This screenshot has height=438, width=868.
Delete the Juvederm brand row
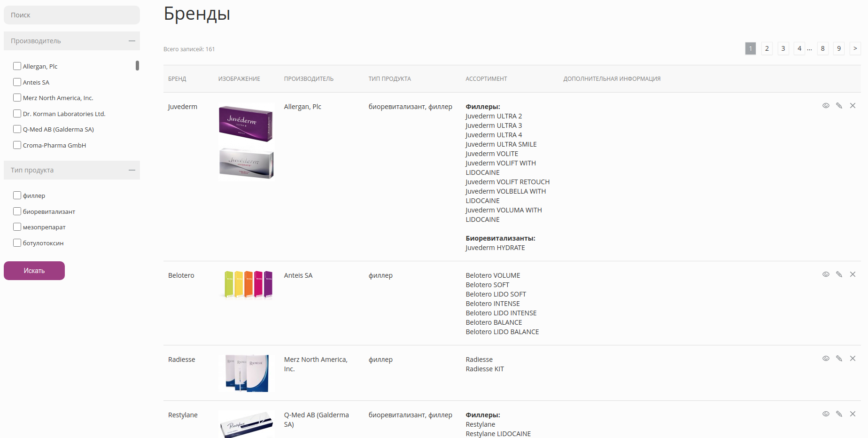coord(852,106)
